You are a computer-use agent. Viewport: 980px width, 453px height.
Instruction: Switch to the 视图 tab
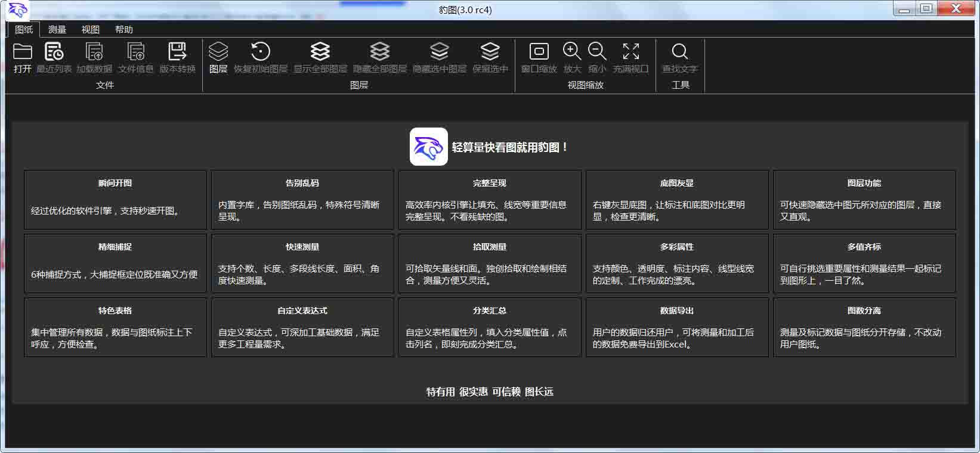91,29
